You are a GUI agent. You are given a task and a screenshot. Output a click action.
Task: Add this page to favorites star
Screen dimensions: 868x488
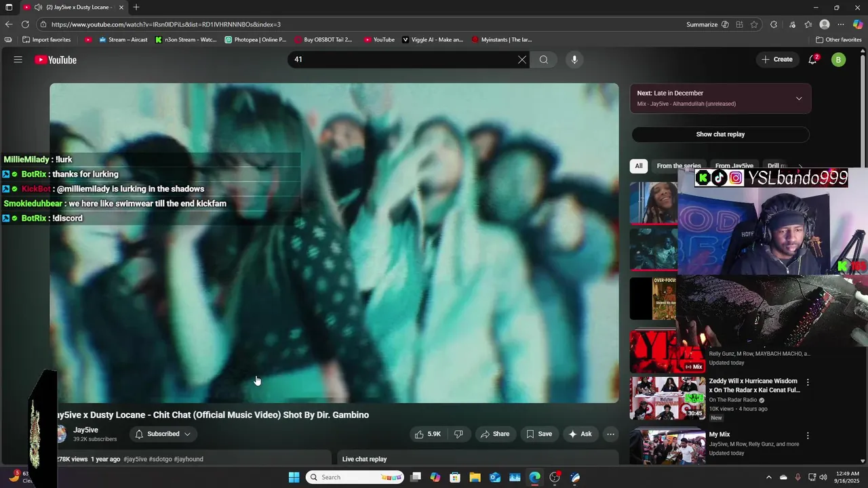pyautogui.click(x=754, y=24)
